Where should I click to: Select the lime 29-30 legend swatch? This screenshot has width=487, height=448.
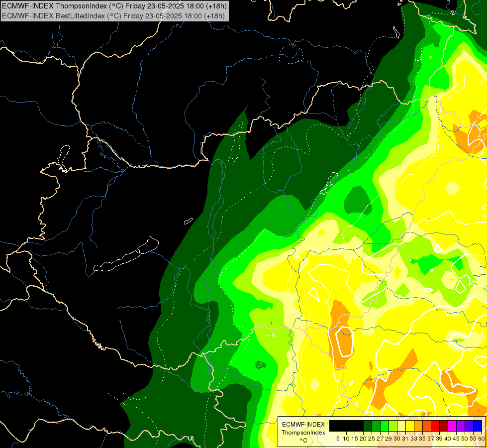pyautogui.click(x=393, y=426)
